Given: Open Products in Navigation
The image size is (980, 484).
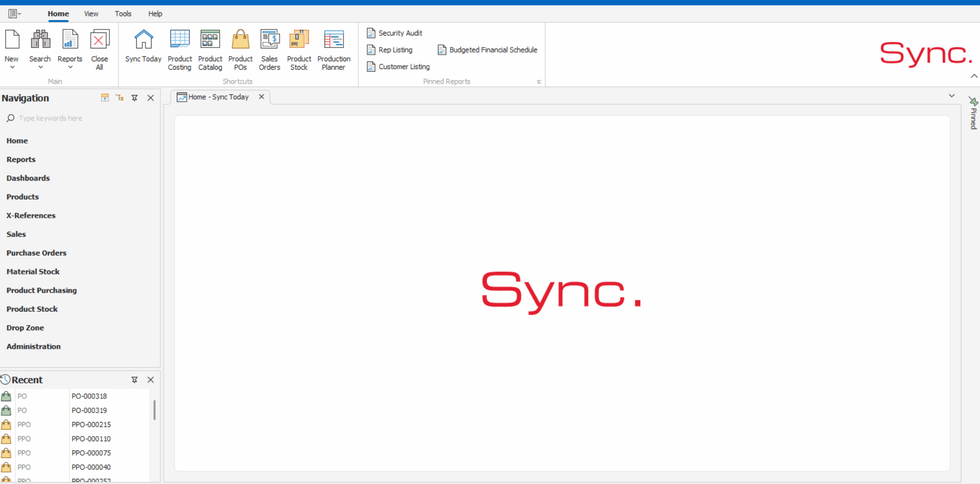Looking at the screenshot, I should [x=23, y=197].
